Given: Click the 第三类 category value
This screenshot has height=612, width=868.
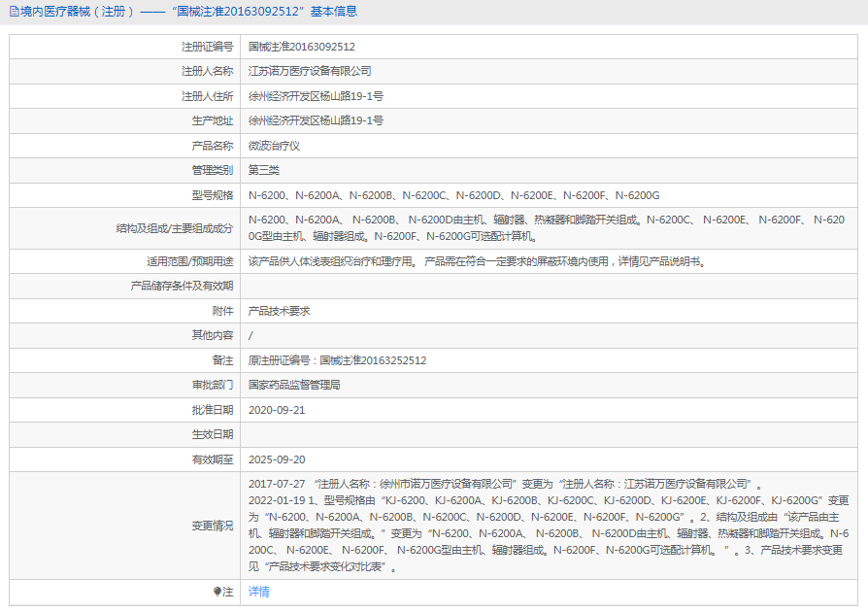Looking at the screenshot, I should pos(263,170).
